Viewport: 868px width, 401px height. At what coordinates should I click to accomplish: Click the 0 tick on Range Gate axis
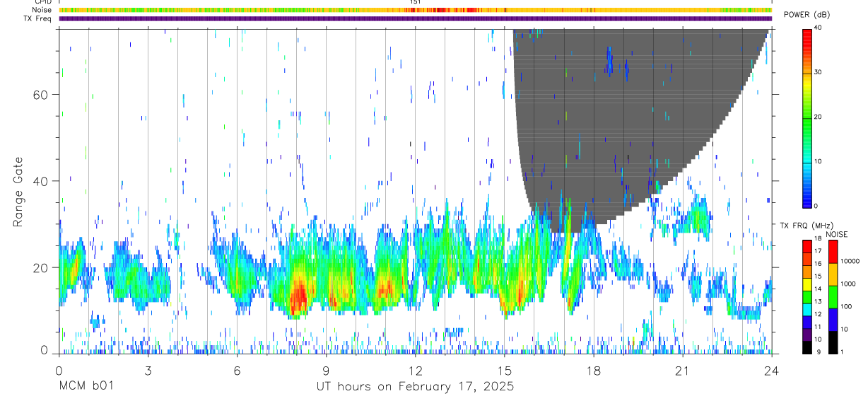(45, 351)
